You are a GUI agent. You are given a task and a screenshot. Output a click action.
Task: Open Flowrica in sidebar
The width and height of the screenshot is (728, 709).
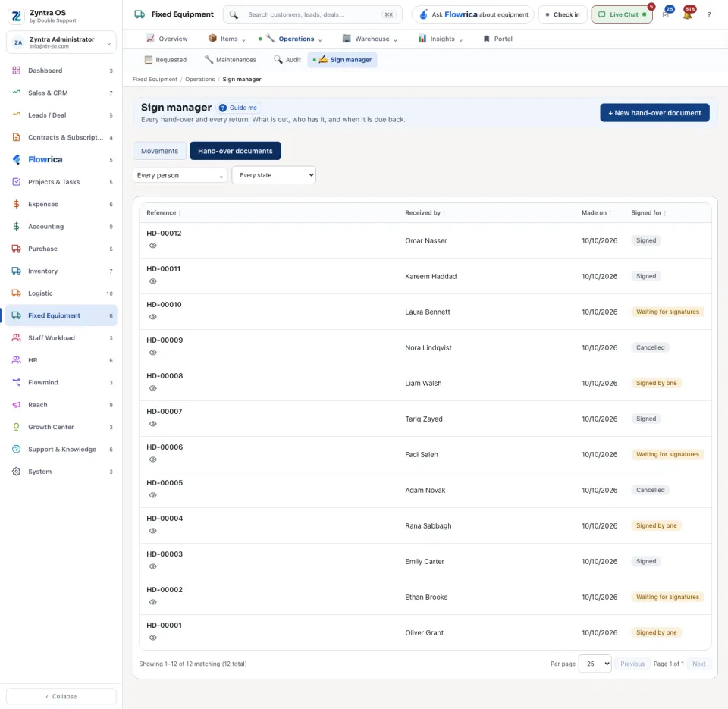(x=61, y=160)
